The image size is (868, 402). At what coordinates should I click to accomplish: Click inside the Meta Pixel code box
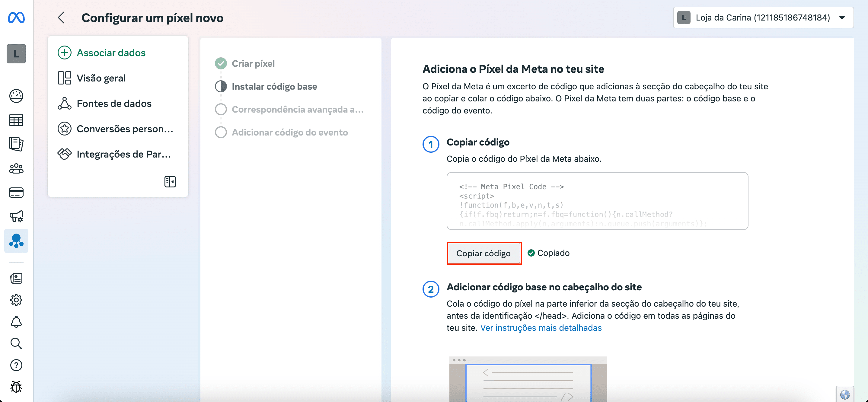pos(597,201)
